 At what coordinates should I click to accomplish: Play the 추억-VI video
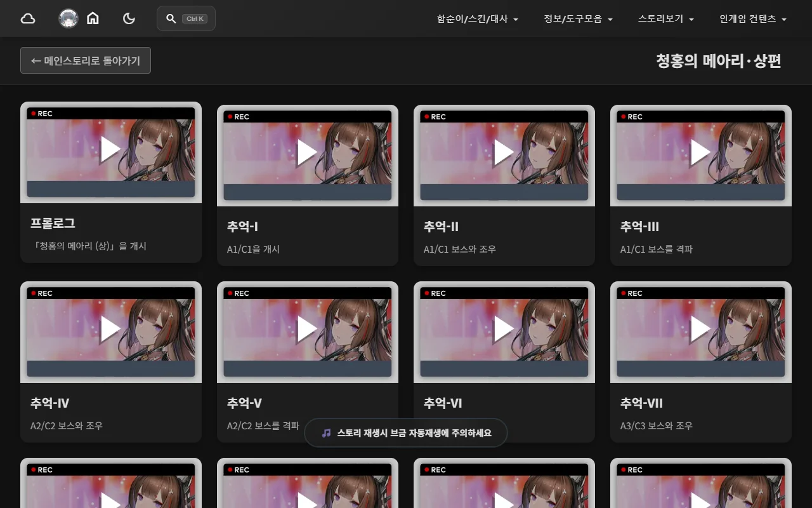[x=504, y=329]
